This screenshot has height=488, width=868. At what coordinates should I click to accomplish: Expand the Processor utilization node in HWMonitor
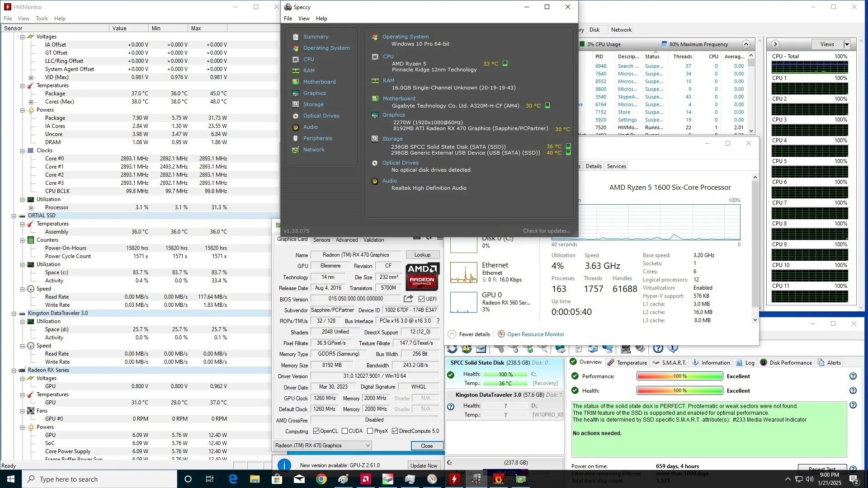[x=31, y=207]
